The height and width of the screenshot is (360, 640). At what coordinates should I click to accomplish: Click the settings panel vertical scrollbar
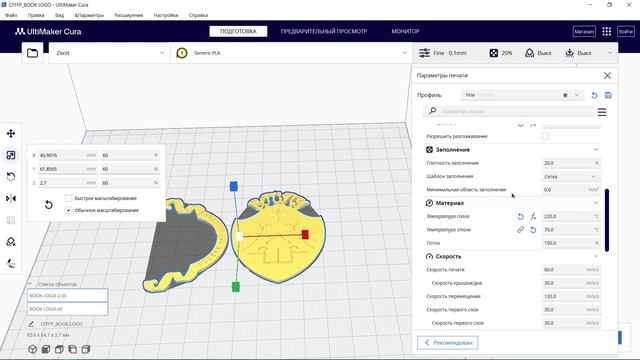[x=607, y=220]
